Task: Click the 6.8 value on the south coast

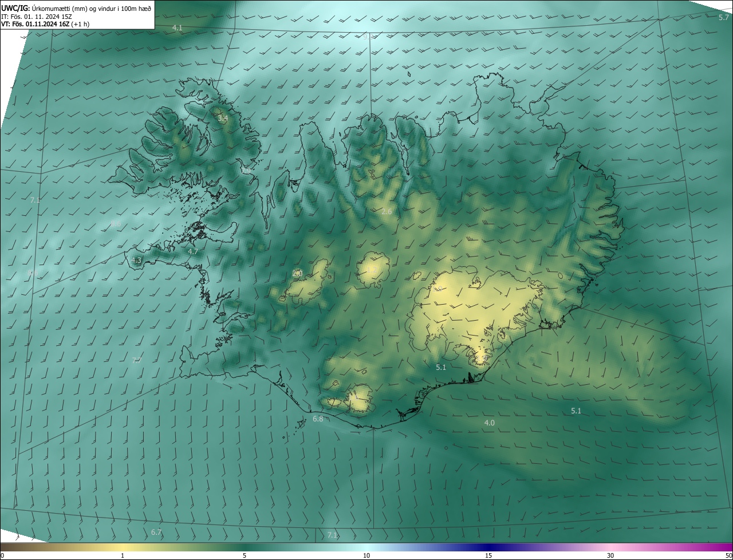Action: (318, 419)
